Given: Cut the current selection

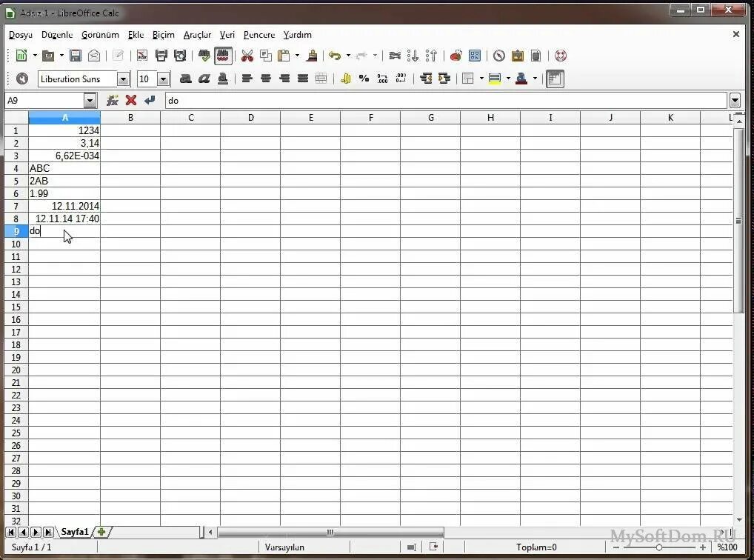Looking at the screenshot, I should click(x=247, y=56).
